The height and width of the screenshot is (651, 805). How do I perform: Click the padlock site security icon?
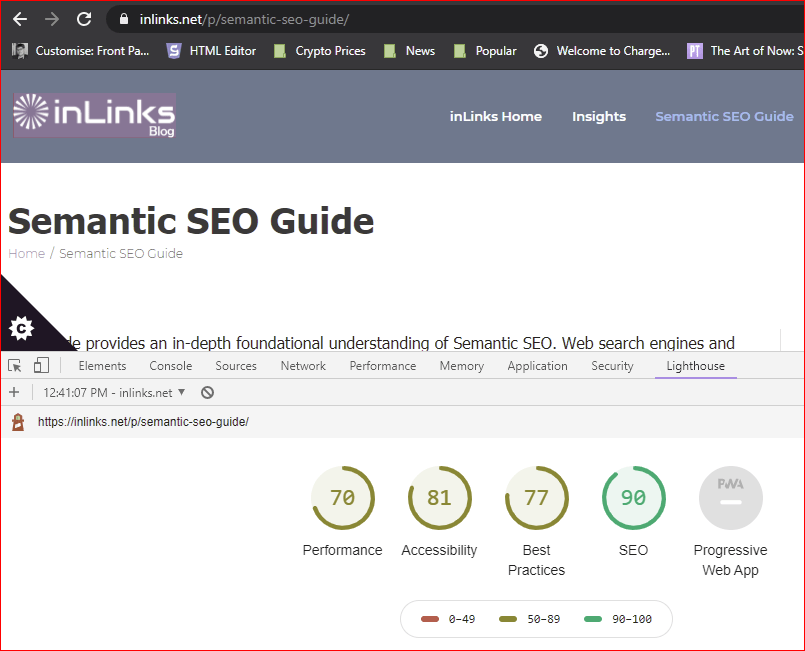coord(123,20)
